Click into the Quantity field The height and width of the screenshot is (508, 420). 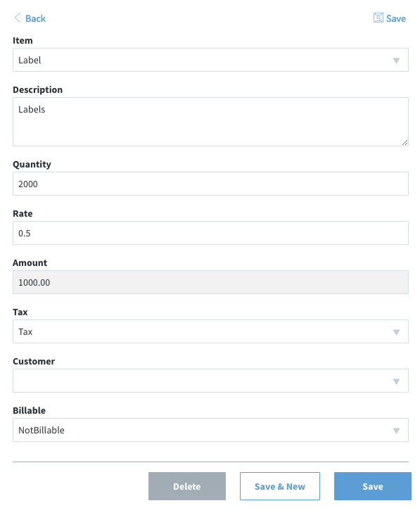click(x=210, y=184)
